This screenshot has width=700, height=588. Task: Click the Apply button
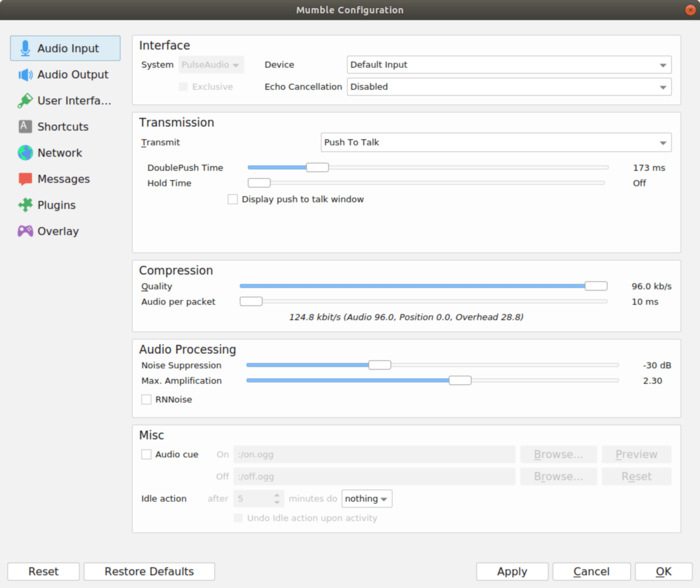pyautogui.click(x=512, y=571)
